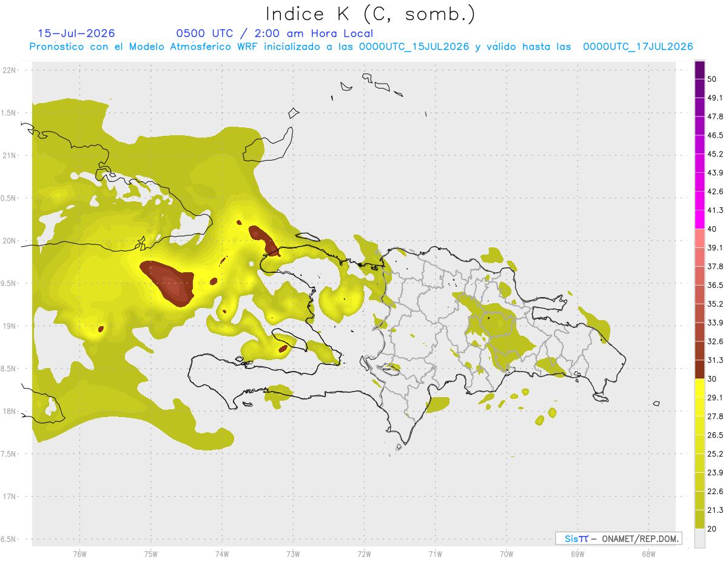Click the colorbar label "50"

712,79
